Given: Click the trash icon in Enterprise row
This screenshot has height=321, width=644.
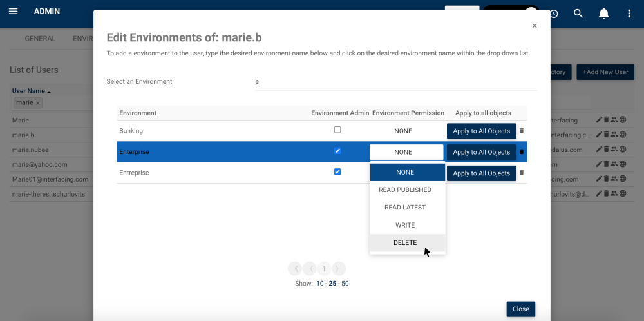Looking at the screenshot, I should [x=522, y=152].
